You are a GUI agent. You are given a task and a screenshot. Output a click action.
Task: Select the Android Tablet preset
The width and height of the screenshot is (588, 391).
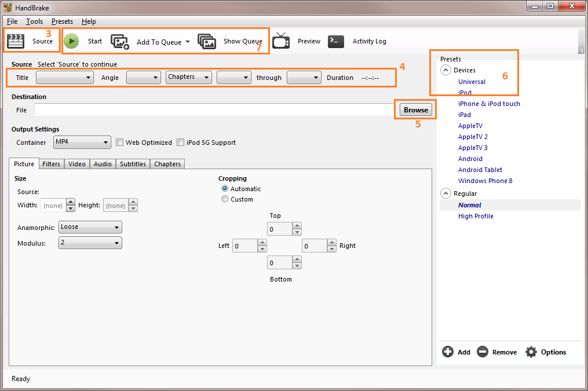[480, 170]
